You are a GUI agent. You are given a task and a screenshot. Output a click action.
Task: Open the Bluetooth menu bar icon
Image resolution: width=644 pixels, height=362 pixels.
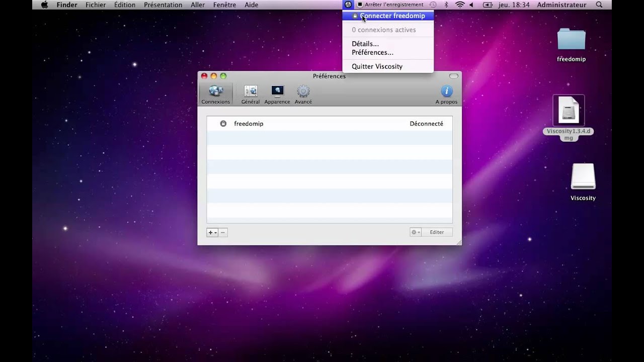(446, 5)
